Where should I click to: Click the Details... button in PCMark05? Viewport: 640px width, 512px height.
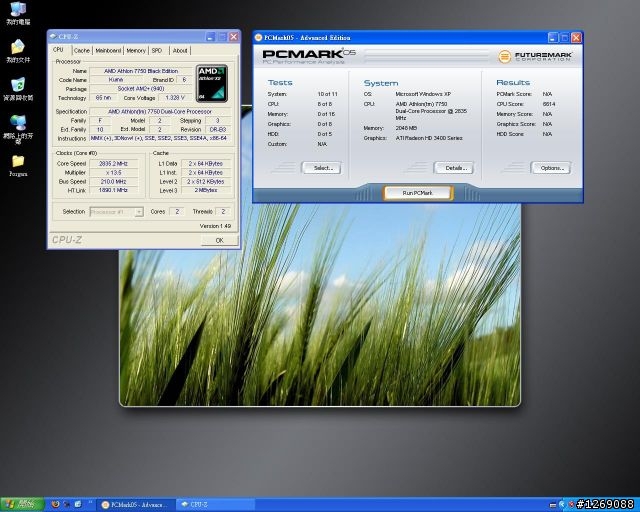click(455, 168)
